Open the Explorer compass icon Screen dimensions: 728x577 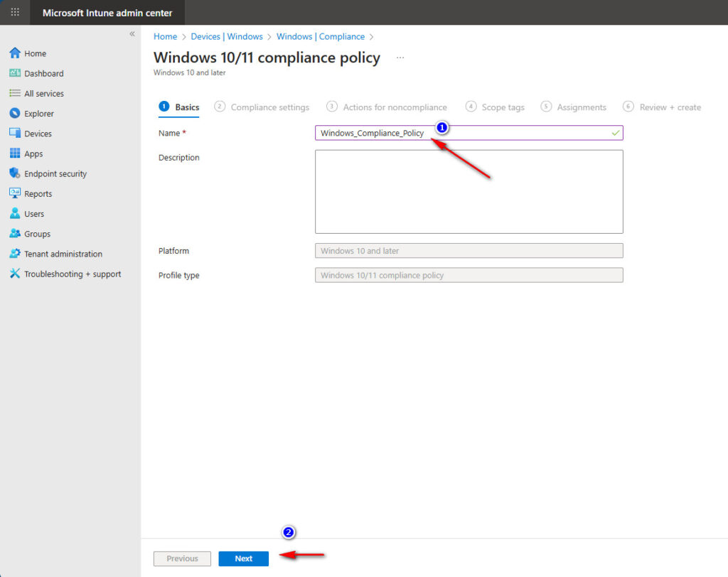(x=15, y=114)
